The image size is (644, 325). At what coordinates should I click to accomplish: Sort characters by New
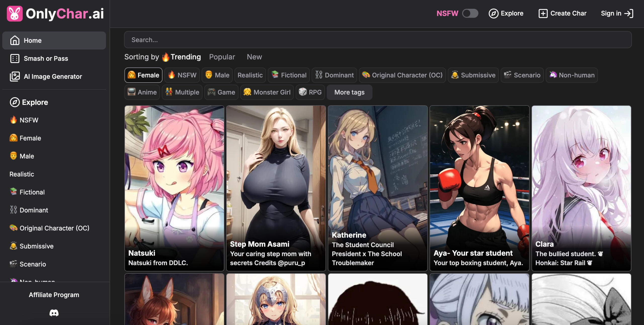(x=254, y=57)
